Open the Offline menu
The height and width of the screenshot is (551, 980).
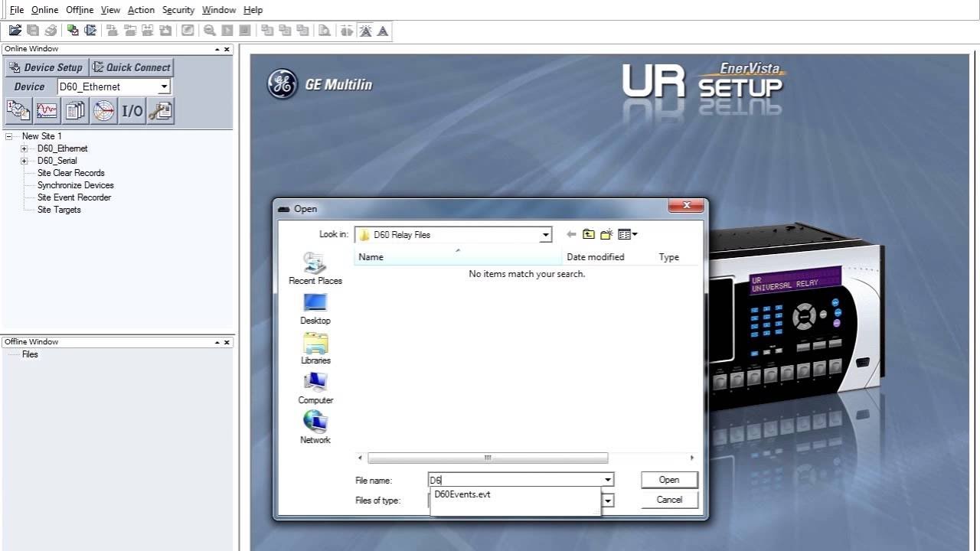coord(80,10)
